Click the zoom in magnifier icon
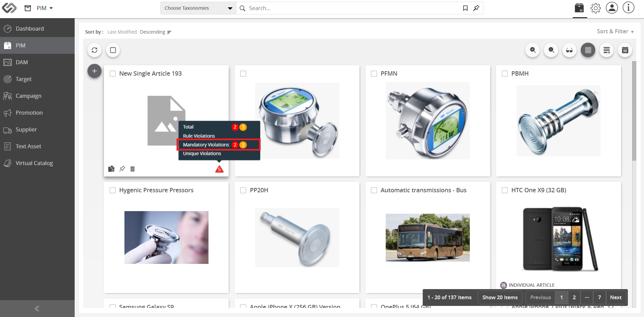644x317 pixels. 533,50
